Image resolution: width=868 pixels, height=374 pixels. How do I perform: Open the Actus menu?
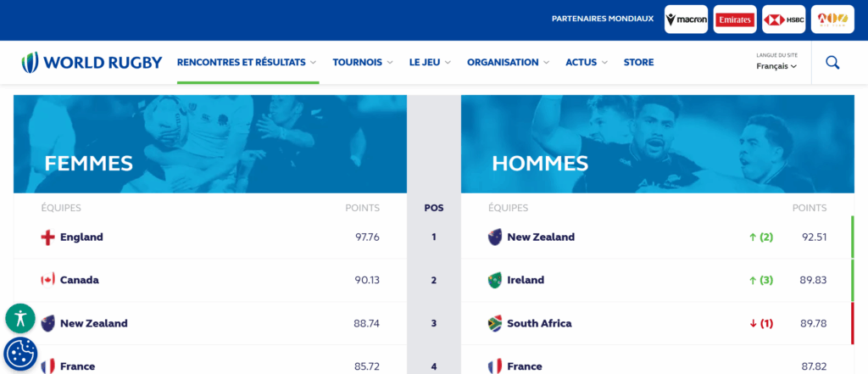(x=586, y=62)
